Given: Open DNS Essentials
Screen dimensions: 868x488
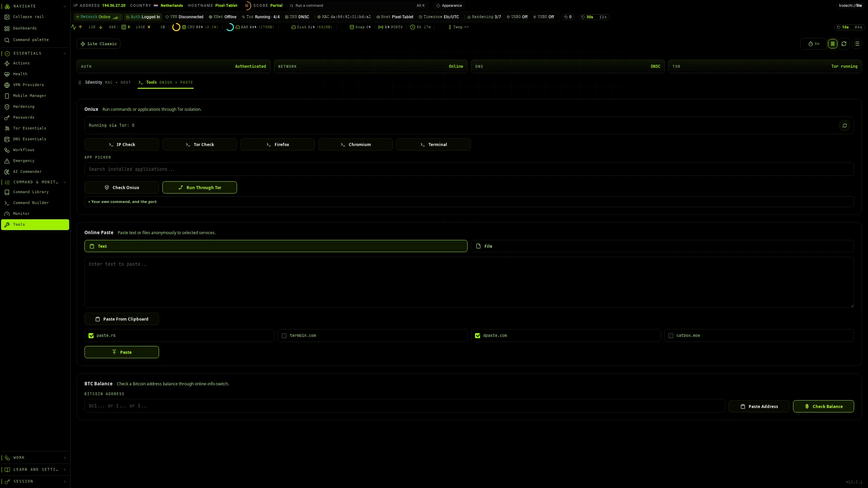Looking at the screenshot, I should (x=35, y=139).
